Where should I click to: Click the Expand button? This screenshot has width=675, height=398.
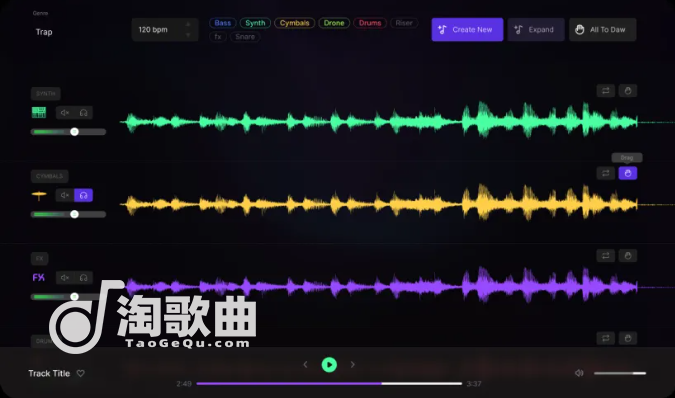(536, 30)
